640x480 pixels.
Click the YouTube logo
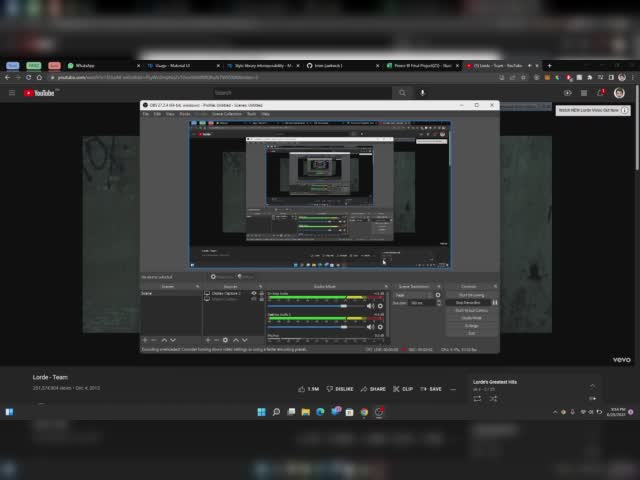coord(39,93)
